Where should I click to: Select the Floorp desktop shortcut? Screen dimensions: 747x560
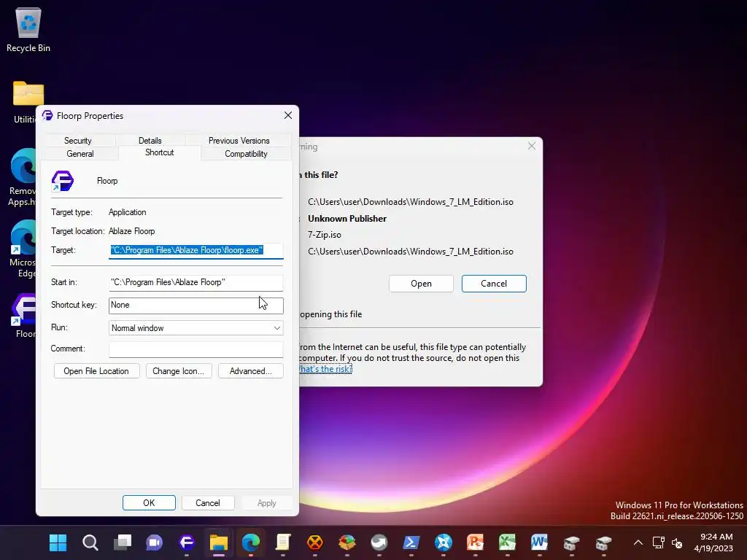pos(24,315)
